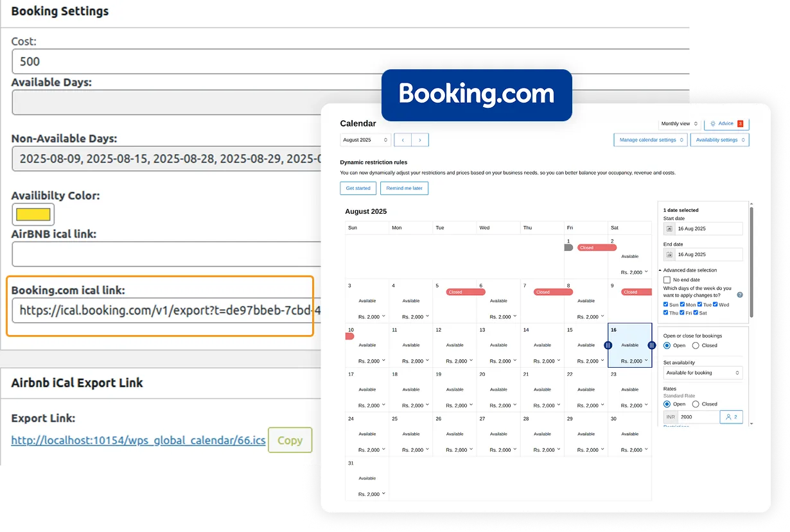790x532 pixels.
Task: Click the Available Days field
Action: point(350,102)
